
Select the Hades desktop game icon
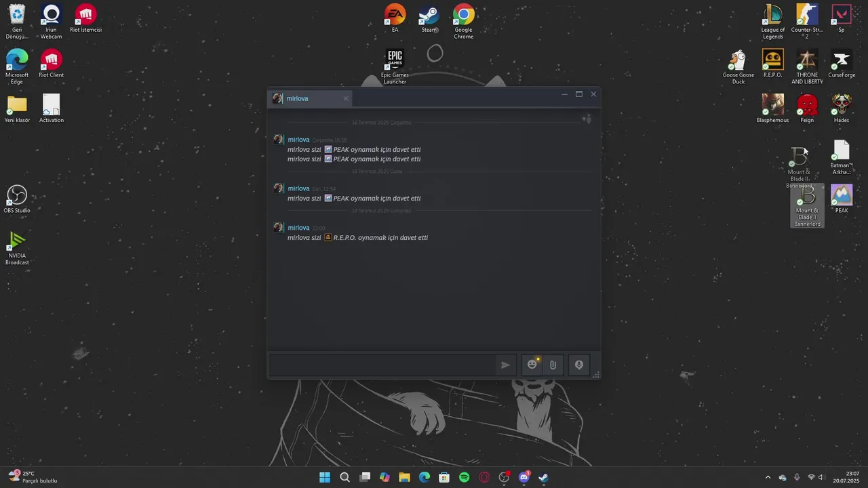pos(841,108)
